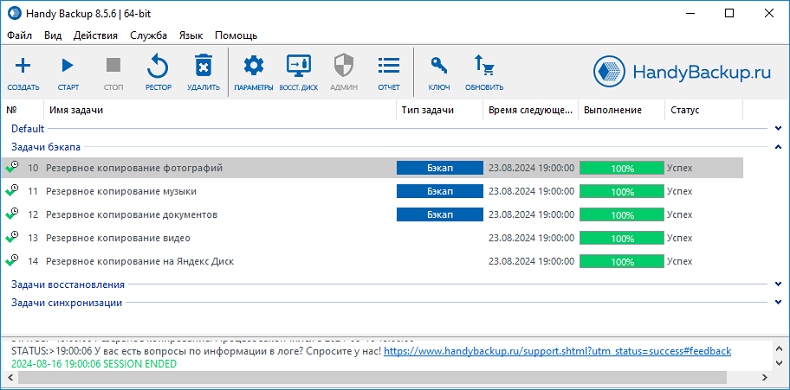This screenshot has height=390, width=790.
Task: Click the Админ shield icon
Action: (344, 66)
